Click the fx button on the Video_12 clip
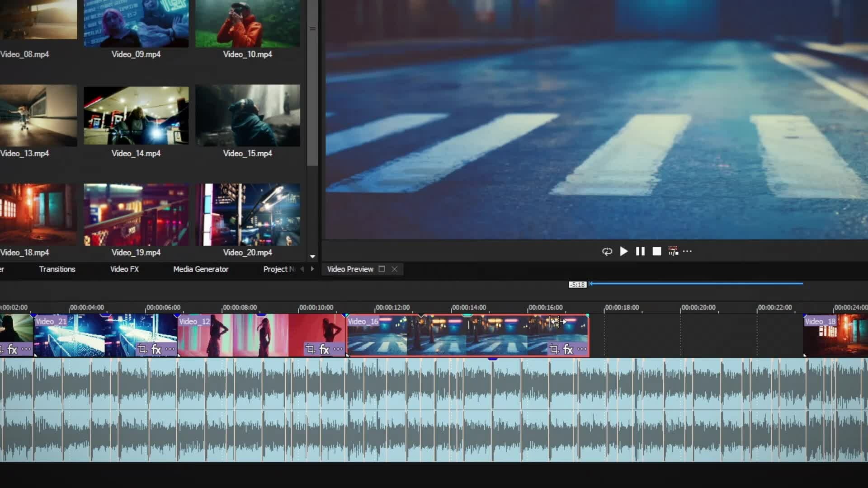Viewport: 868px width, 488px height. click(324, 349)
